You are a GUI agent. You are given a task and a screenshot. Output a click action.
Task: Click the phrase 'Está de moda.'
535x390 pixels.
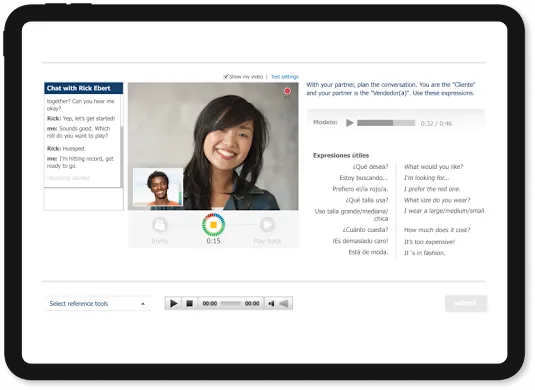[368, 252]
